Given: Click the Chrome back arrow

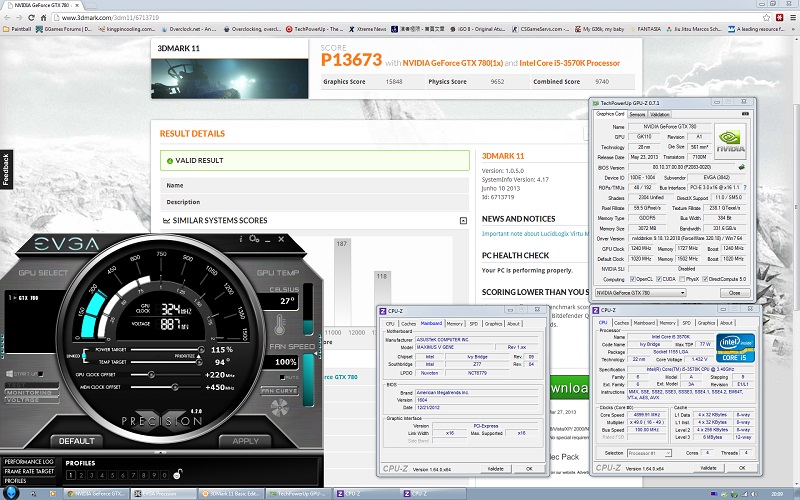Looking at the screenshot, I should (7, 17).
